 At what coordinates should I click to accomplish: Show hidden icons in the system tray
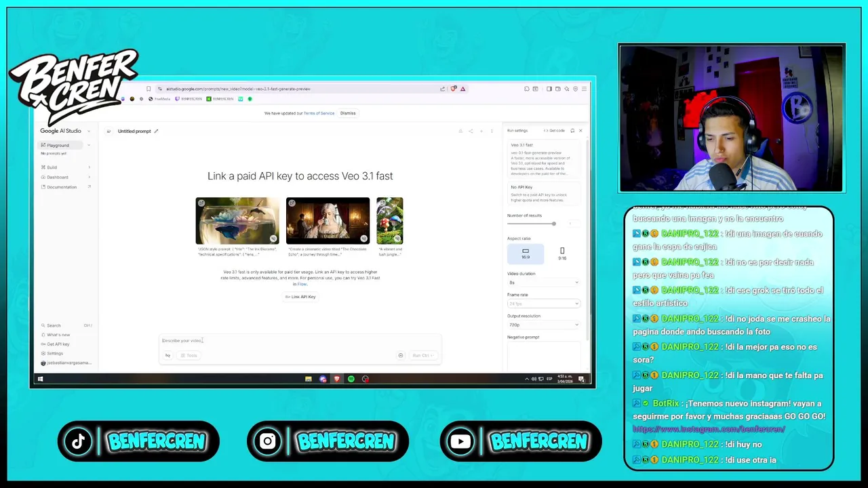[528, 379]
